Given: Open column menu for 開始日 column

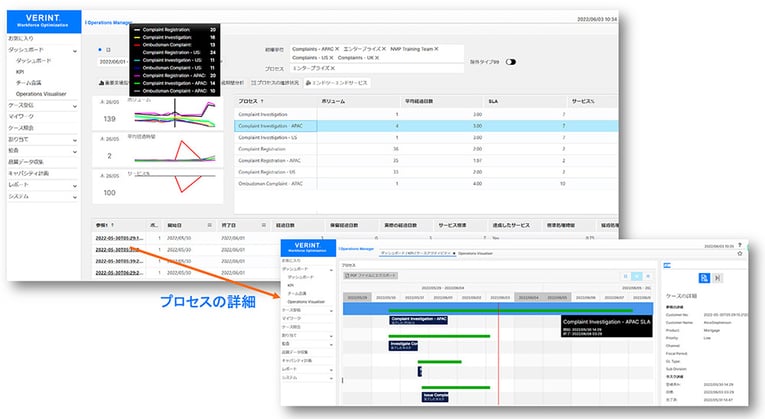Looking at the screenshot, I should 209,225.
